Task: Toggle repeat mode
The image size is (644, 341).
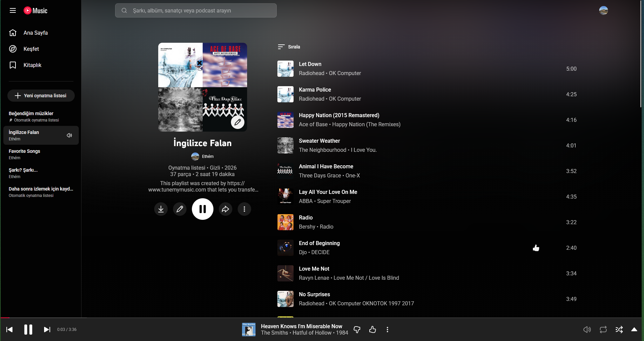Action: click(603, 330)
